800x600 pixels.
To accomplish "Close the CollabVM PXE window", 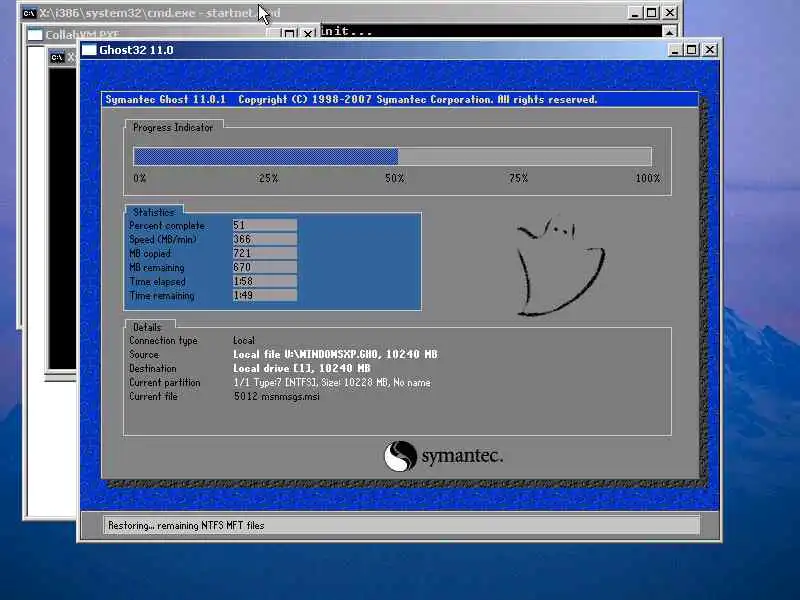I will coord(308,34).
